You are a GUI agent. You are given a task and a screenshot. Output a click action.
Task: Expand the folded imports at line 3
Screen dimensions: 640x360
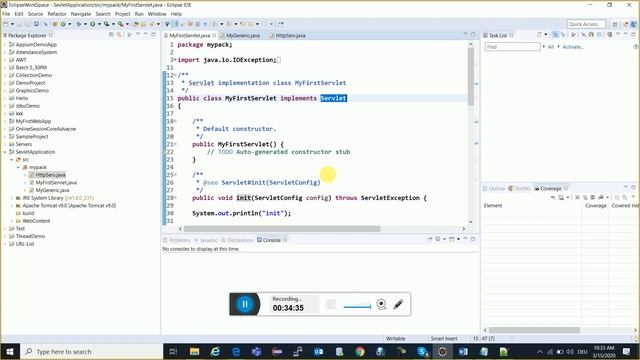pyautogui.click(x=176, y=60)
